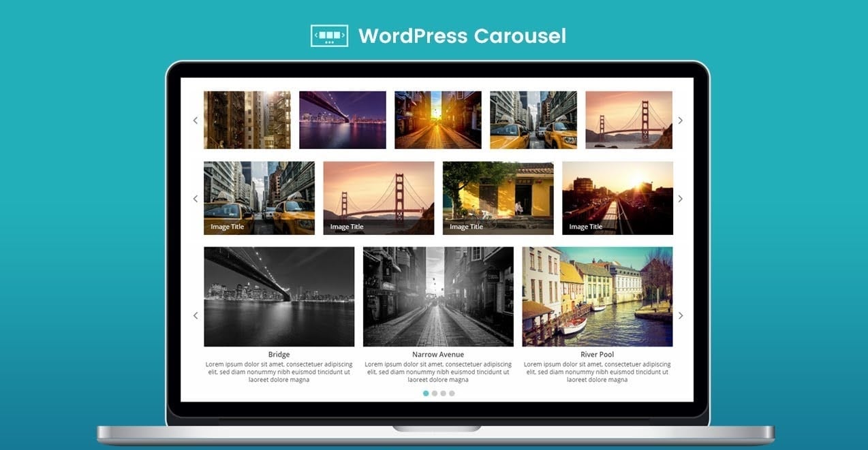Open the Golden Gate card in middle carousel
868x450 pixels.
point(379,198)
